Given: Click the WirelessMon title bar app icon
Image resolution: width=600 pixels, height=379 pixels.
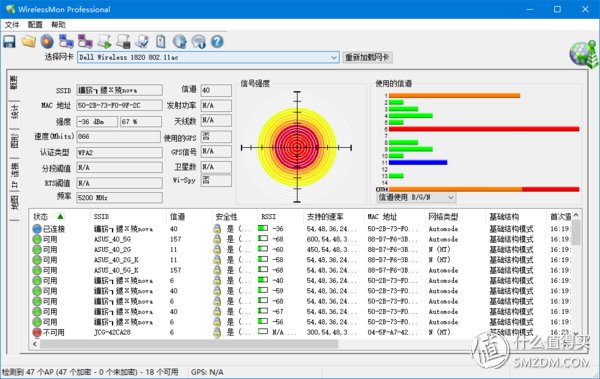Looking at the screenshot, I should pos(10,9).
